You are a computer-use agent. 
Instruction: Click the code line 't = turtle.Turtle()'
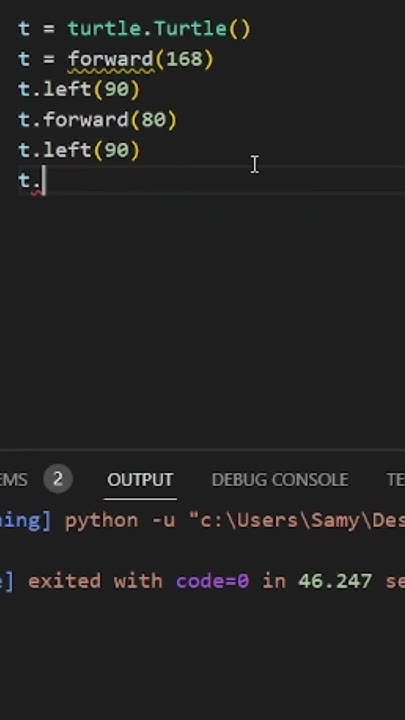click(135, 29)
